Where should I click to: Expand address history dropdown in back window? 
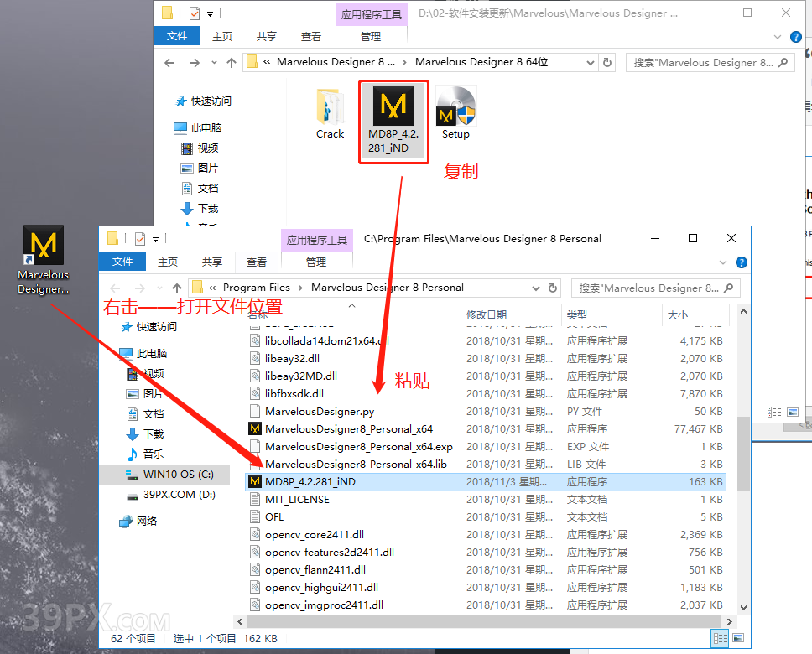pos(591,63)
